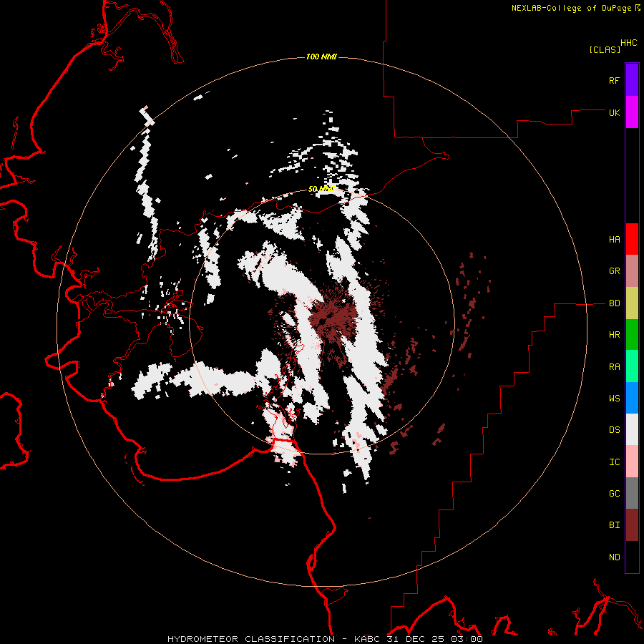Click the HA red legend swatch
This screenshot has height=644, width=644.
[x=632, y=239]
